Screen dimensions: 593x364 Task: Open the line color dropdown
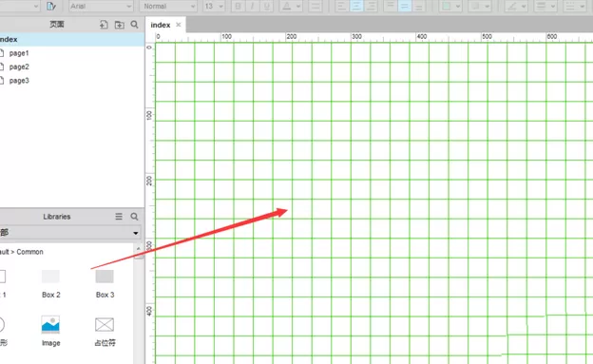[x=516, y=6]
